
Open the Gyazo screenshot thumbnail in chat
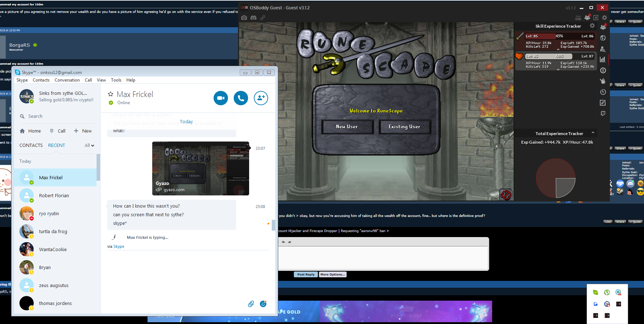[201, 168]
